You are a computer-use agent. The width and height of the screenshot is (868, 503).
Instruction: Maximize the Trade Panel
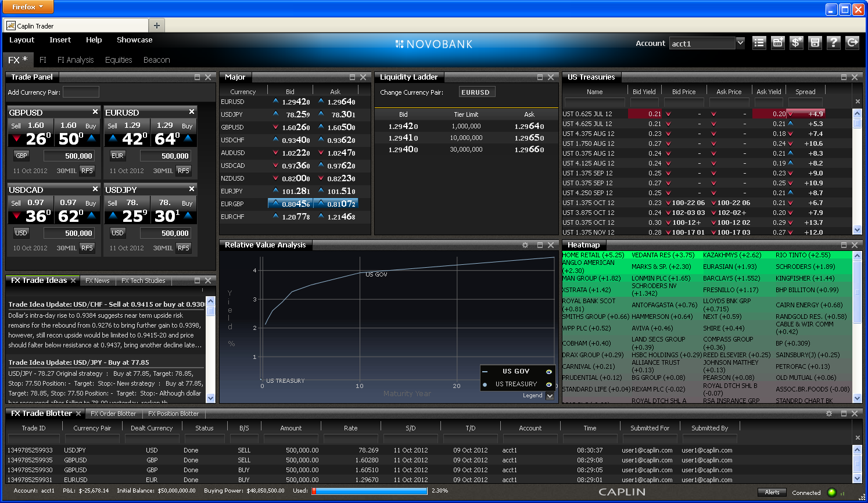click(x=197, y=77)
